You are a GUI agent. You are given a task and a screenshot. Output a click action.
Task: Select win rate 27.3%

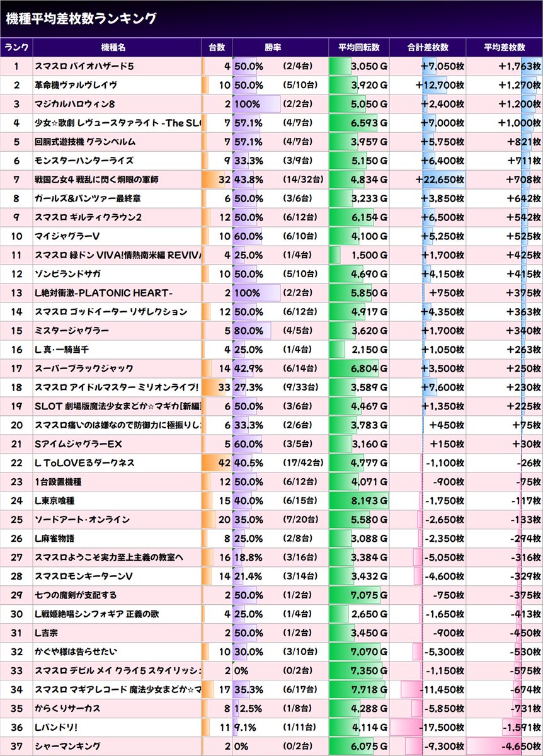[248, 387]
